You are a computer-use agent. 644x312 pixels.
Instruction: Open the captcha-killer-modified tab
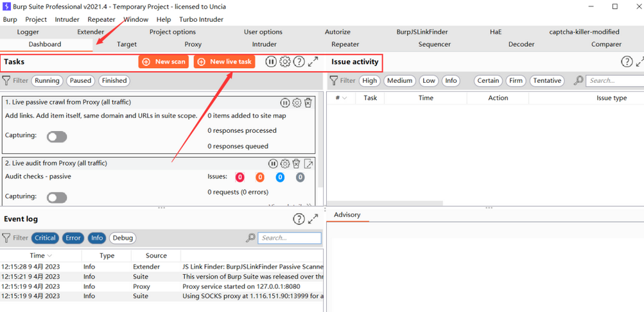point(584,32)
